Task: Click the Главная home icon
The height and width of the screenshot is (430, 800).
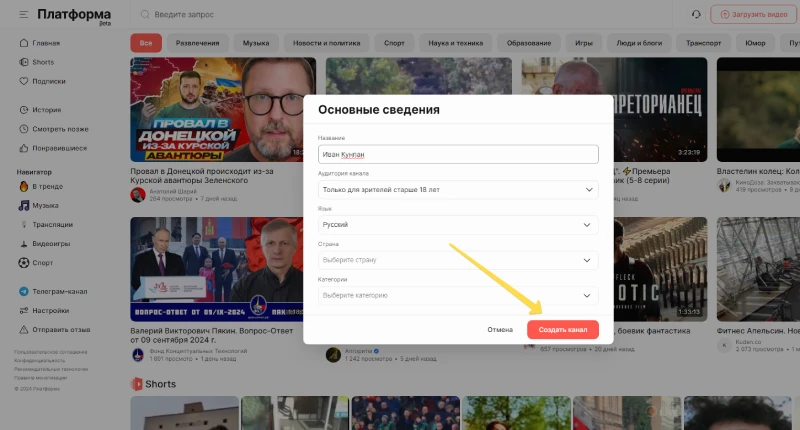Action: pyautogui.click(x=23, y=43)
